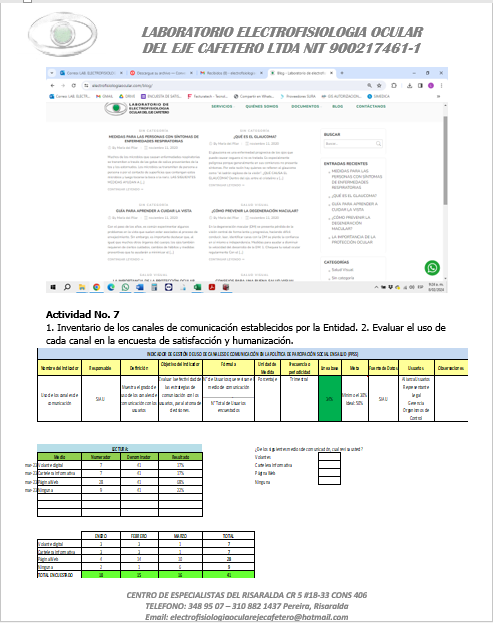
Task: Click the ENERO column header
Action: 101,536
